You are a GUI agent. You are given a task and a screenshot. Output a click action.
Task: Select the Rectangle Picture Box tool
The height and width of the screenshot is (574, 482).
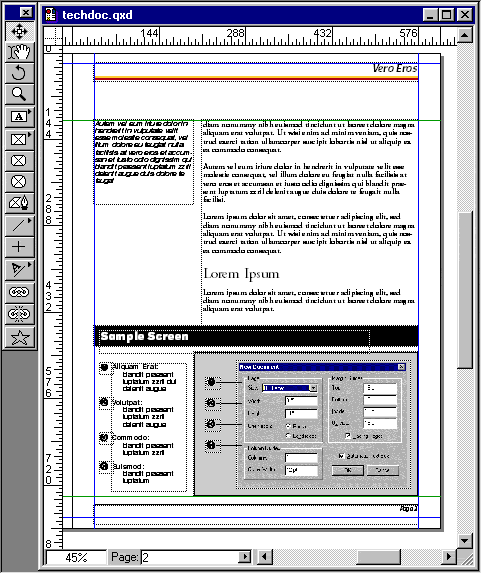(19, 139)
